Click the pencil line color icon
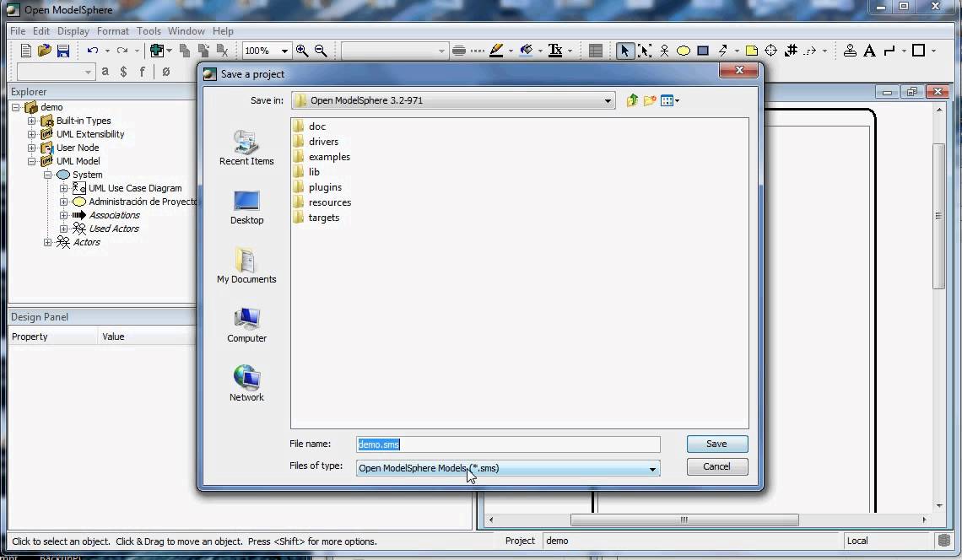 (x=496, y=51)
